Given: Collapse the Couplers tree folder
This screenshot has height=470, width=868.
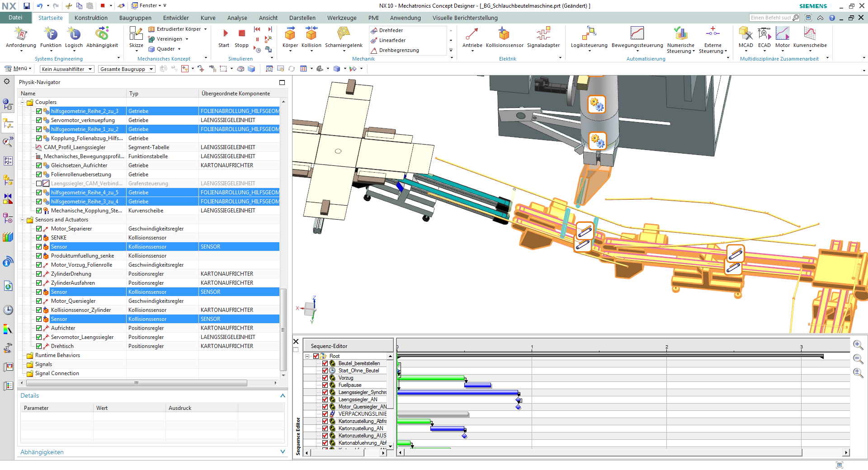Looking at the screenshot, I should point(23,102).
